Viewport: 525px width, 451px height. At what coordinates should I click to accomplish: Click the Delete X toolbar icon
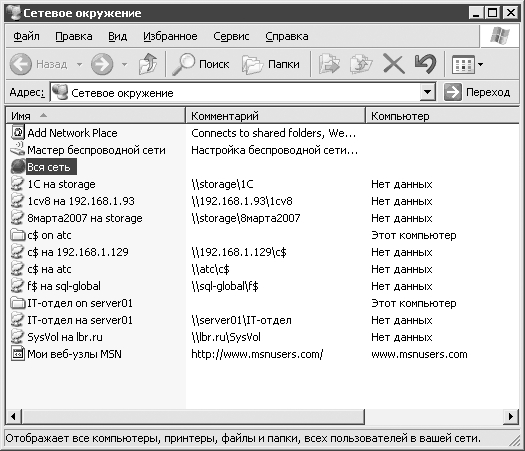pyautogui.click(x=393, y=64)
